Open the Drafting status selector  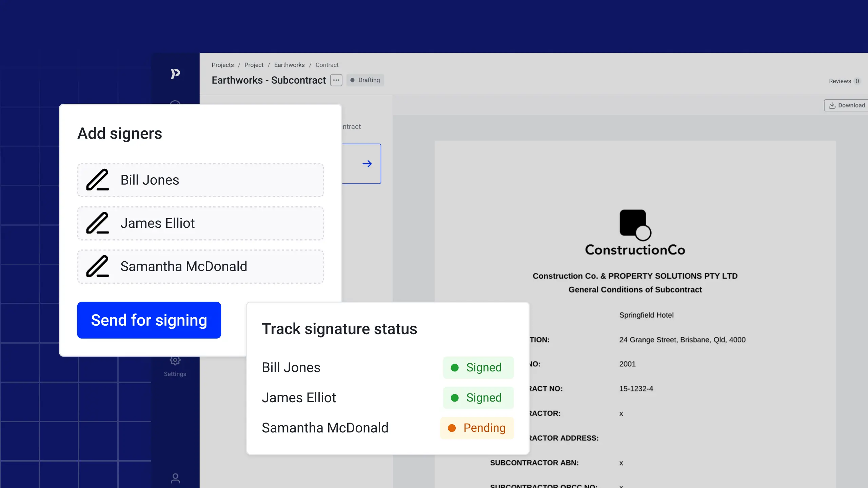[365, 80]
